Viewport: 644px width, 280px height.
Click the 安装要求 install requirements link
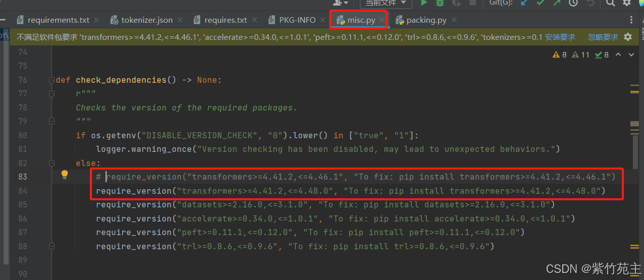tap(560, 37)
